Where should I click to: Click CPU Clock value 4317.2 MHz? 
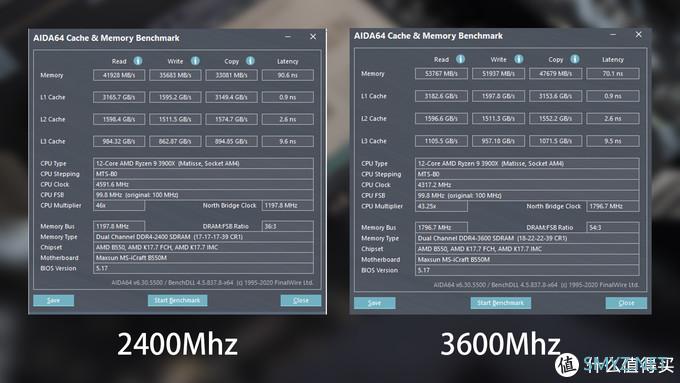pos(527,185)
